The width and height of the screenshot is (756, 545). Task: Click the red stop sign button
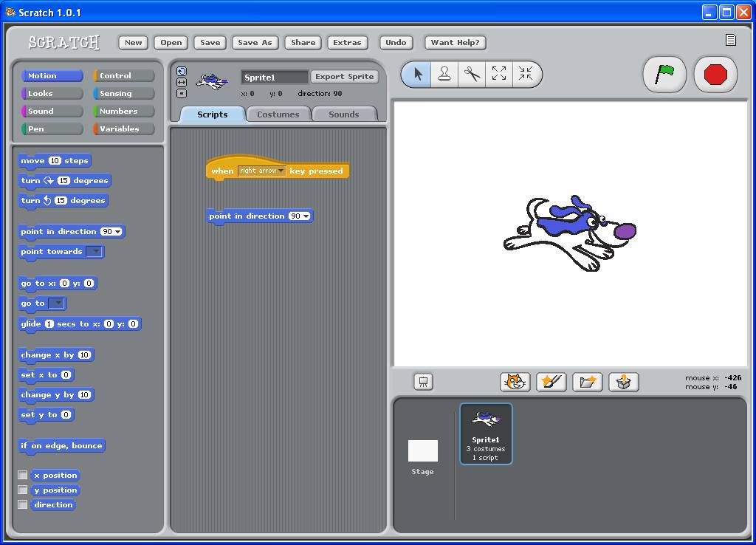click(715, 75)
